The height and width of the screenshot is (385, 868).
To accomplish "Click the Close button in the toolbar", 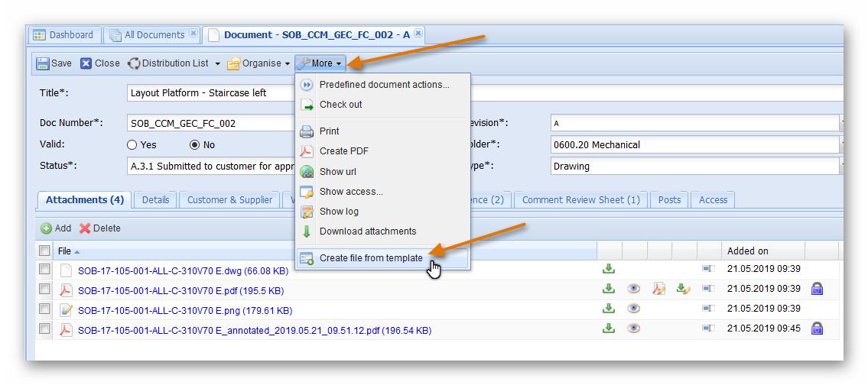I will coord(100,63).
